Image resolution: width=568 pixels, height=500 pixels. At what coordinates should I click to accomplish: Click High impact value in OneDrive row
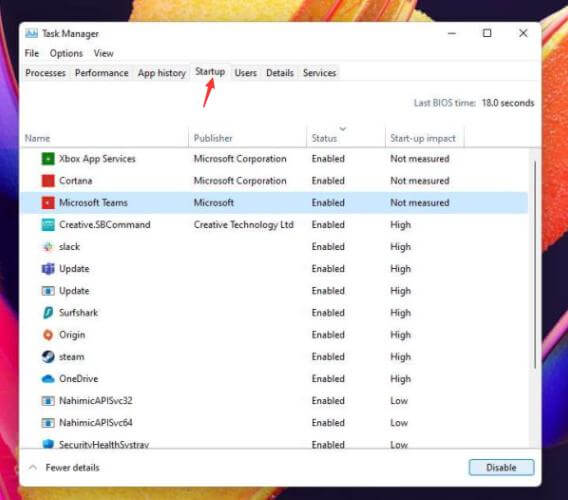click(401, 379)
